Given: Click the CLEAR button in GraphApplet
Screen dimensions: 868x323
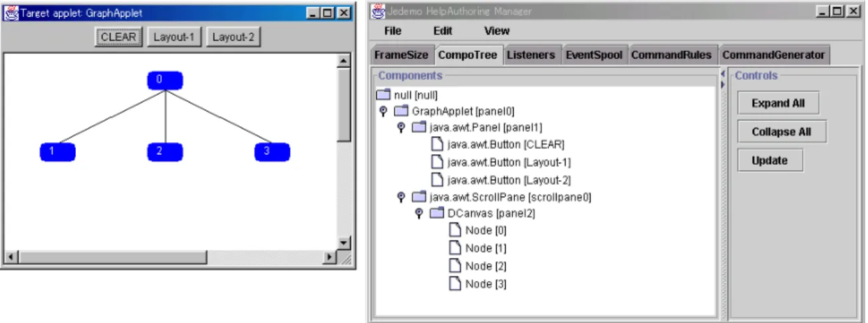Looking at the screenshot, I should click(118, 37).
